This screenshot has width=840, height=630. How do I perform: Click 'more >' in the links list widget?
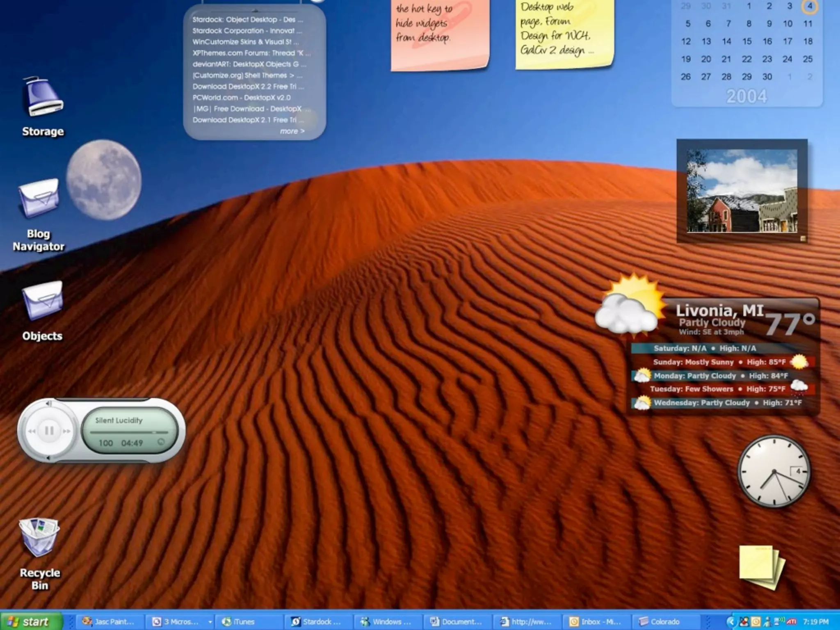292,131
